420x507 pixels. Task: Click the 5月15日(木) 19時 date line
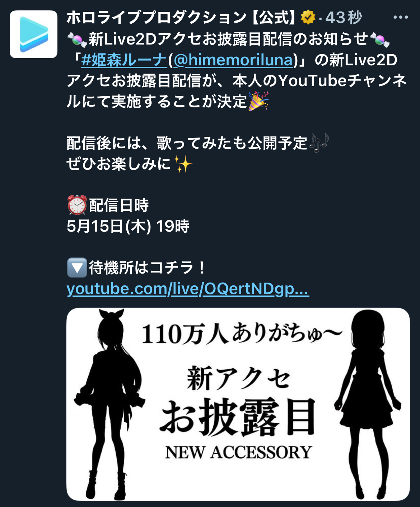pos(128,226)
